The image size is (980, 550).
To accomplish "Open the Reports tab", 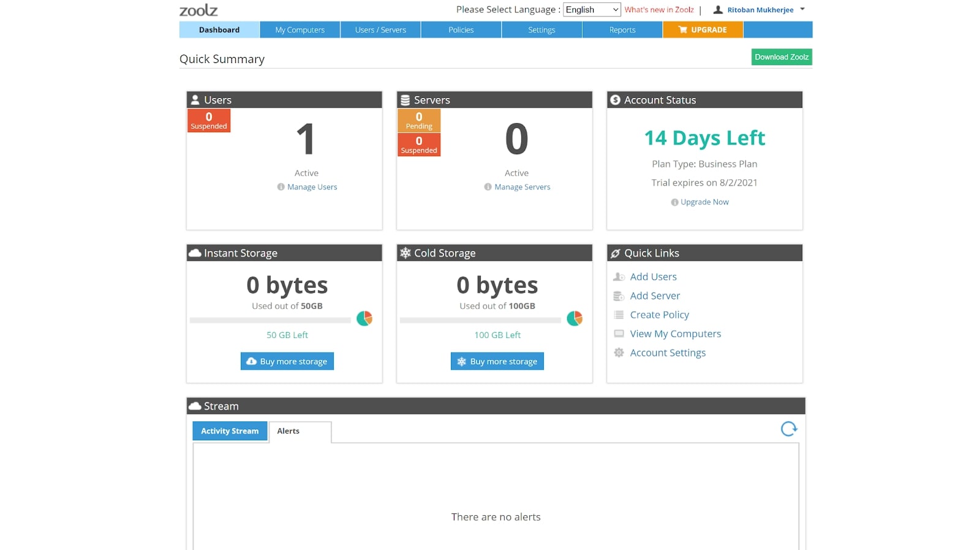I will tap(622, 29).
